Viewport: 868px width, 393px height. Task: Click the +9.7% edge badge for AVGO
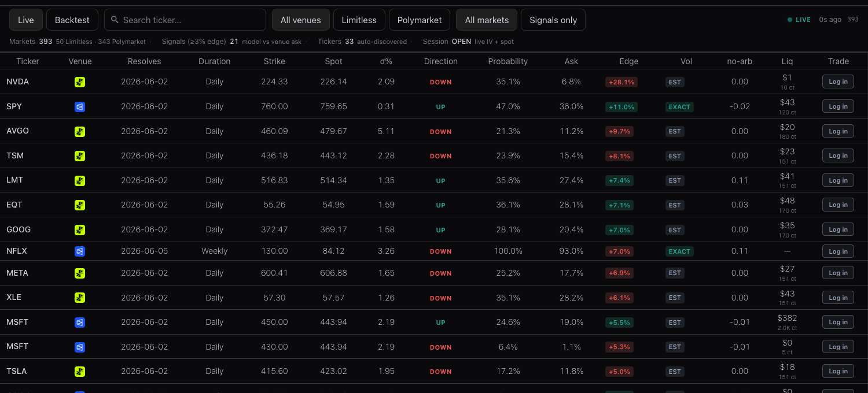[x=619, y=132]
